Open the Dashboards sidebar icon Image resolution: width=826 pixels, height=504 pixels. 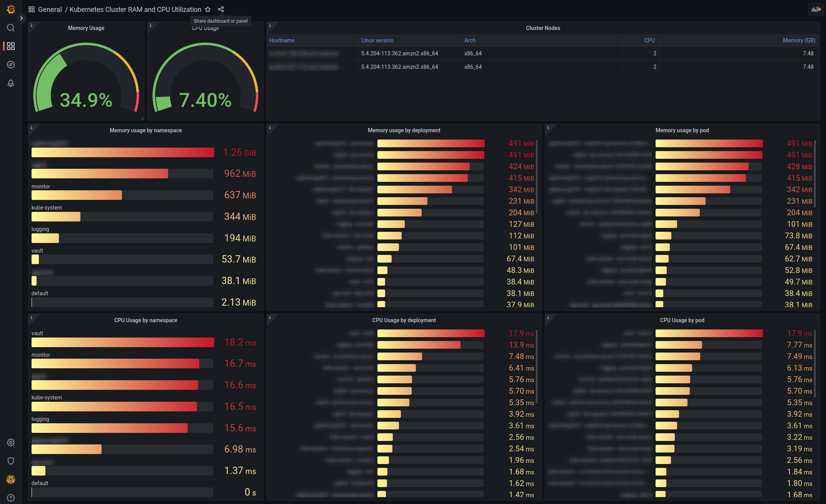11,46
